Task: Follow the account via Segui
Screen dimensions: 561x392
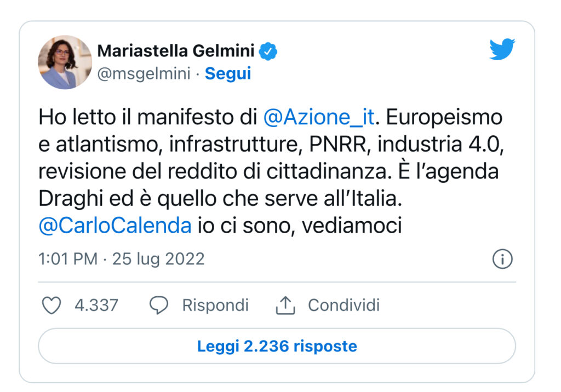Action: [227, 74]
